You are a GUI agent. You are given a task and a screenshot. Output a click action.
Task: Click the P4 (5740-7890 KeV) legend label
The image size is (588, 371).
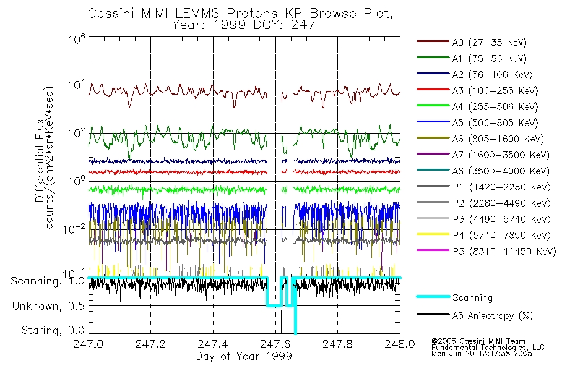pyautogui.click(x=501, y=236)
